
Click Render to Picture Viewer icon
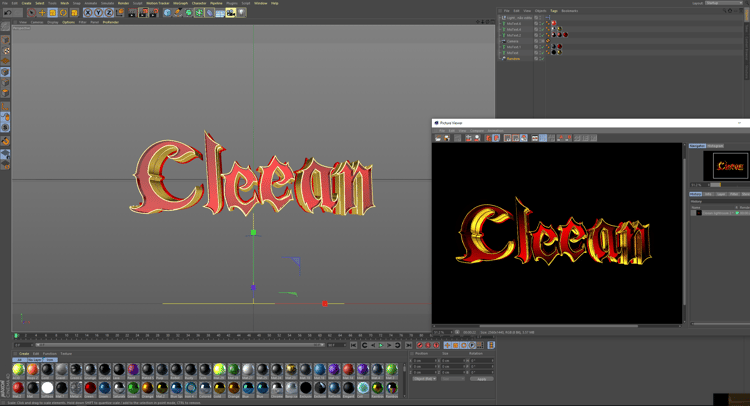143,13
